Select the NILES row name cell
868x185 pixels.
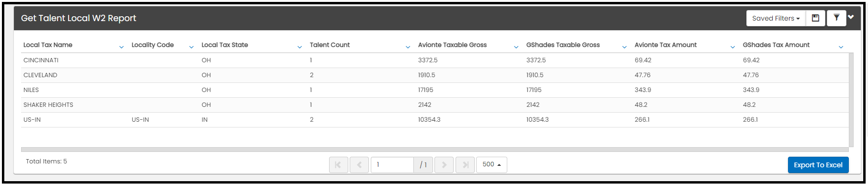tap(31, 90)
